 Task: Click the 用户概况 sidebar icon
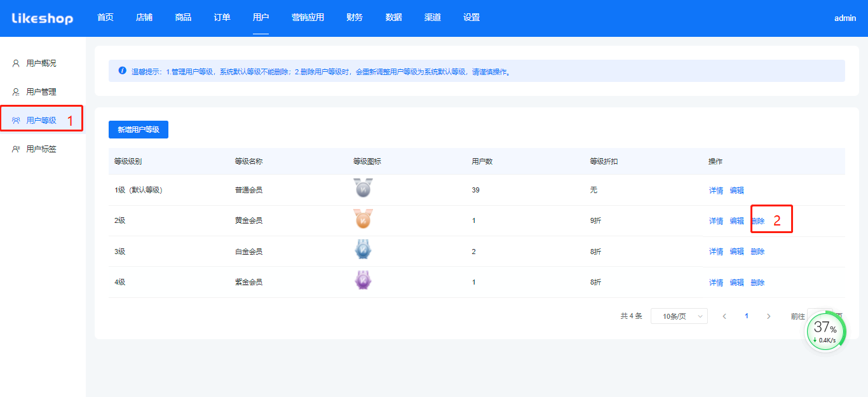point(16,64)
